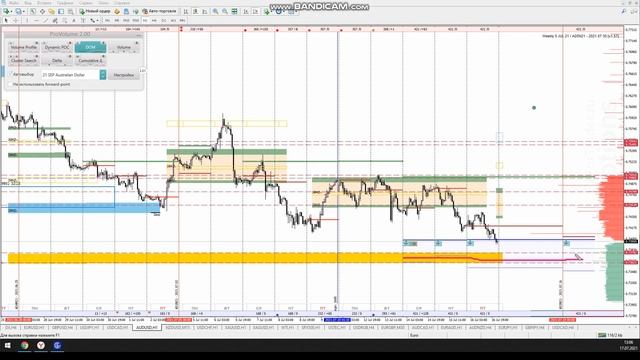The width and height of the screenshot is (640, 360).
Task: Toggle the Cluster Search mode button
Action: coord(23,60)
